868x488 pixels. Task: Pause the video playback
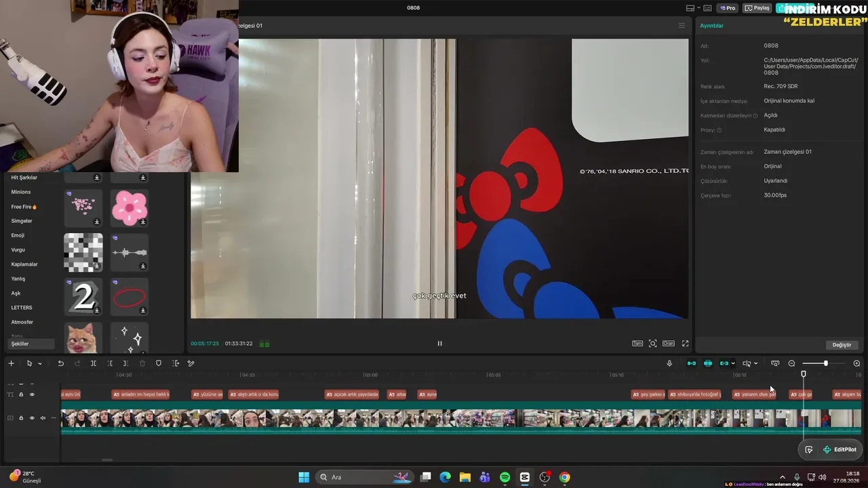439,344
